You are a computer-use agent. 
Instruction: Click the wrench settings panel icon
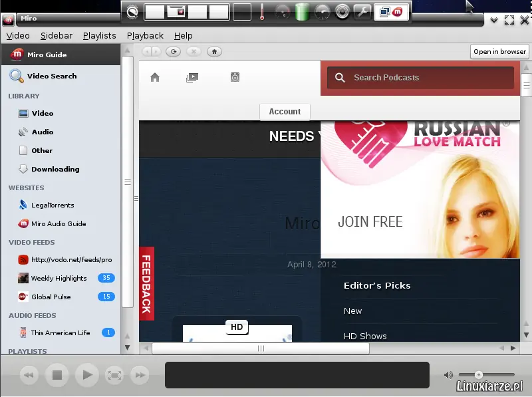click(362, 12)
